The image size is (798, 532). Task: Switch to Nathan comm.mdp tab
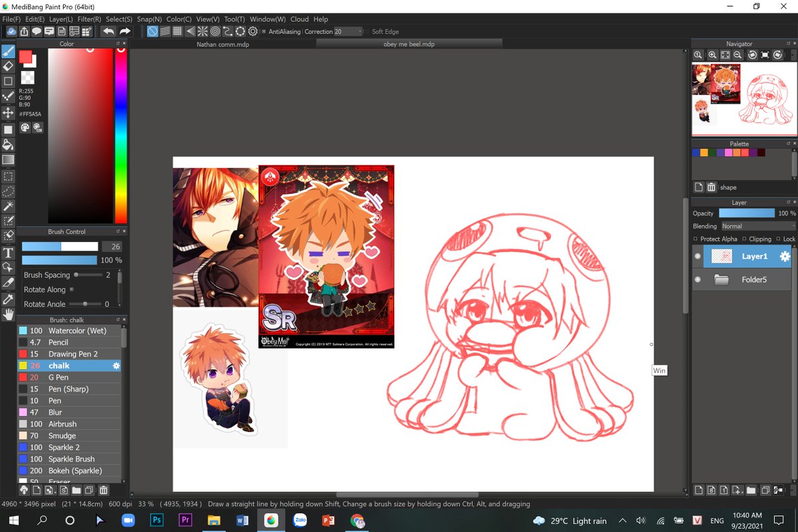(223, 44)
